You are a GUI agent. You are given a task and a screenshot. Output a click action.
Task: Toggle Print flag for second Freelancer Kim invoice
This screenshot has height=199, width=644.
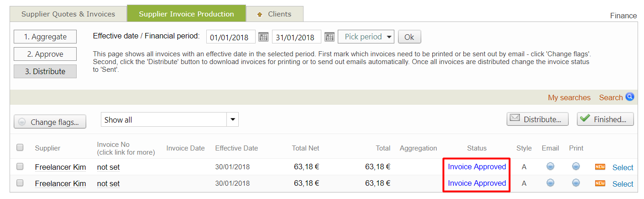click(576, 183)
